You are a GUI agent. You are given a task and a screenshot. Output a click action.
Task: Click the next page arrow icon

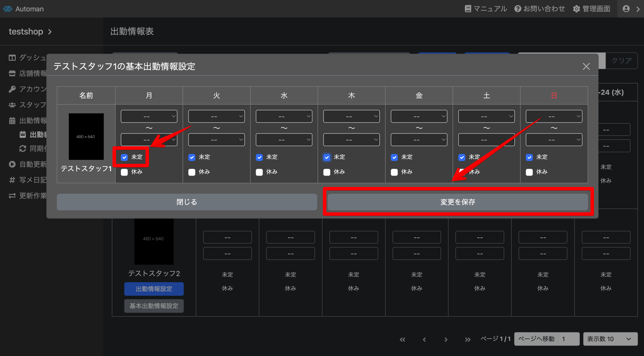click(446, 339)
